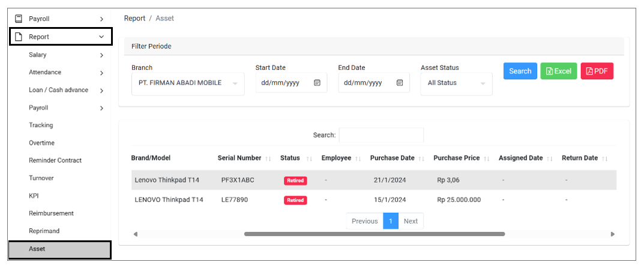
Task: Sort by Assigned Date column arrows
Action: (x=550, y=159)
